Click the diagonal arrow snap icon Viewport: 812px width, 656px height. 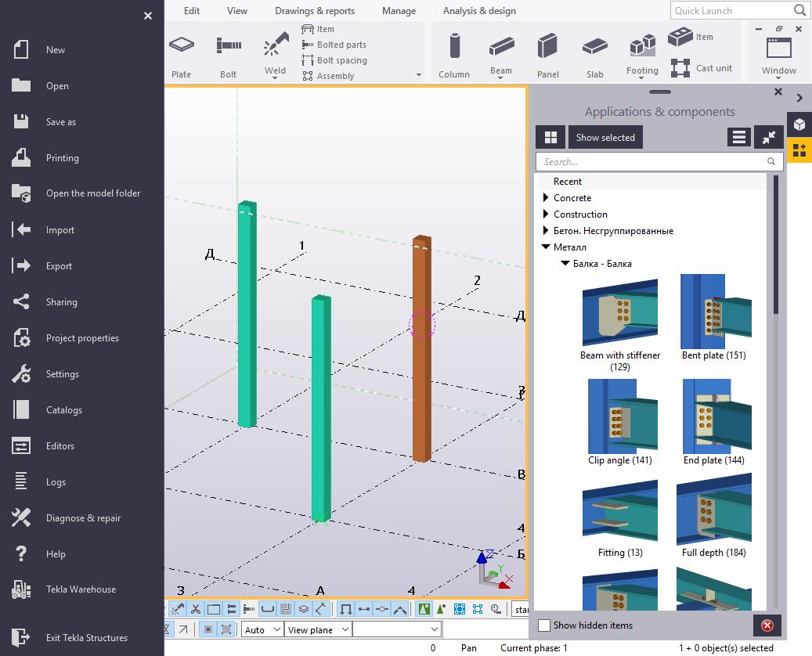tap(183, 629)
